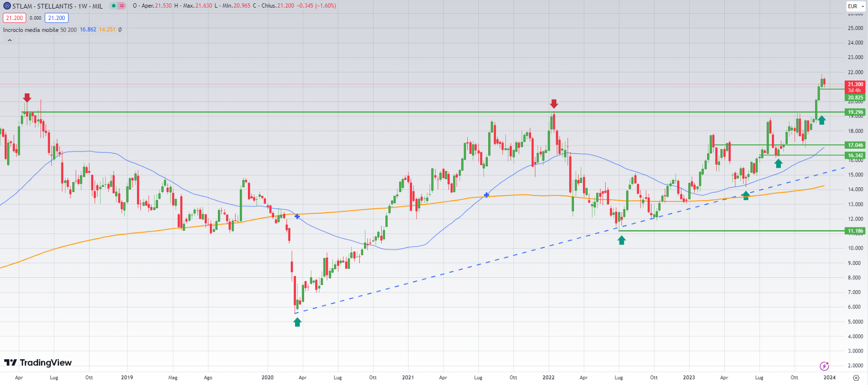Click the 2024 label on time axis

829,377
